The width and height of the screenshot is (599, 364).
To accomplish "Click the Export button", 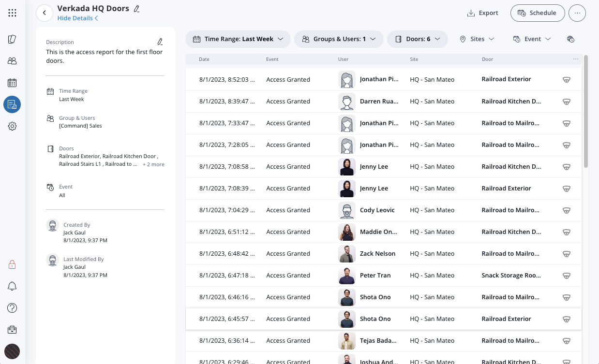I will (482, 13).
